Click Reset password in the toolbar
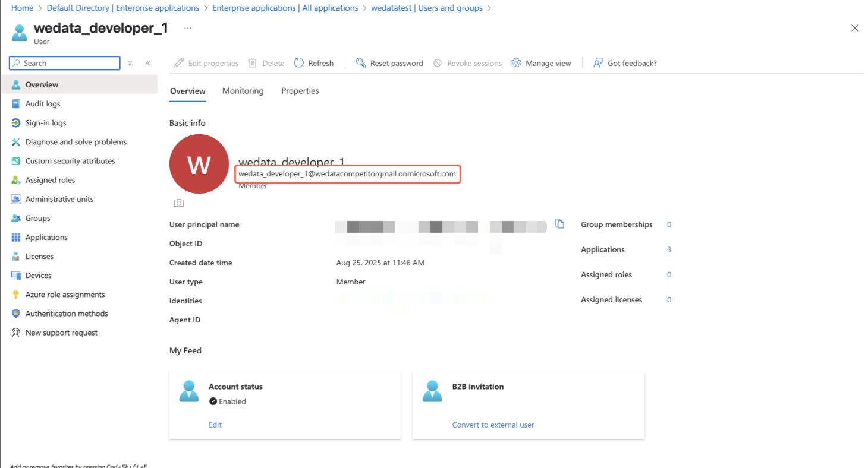The width and height of the screenshot is (868, 468). (x=389, y=63)
